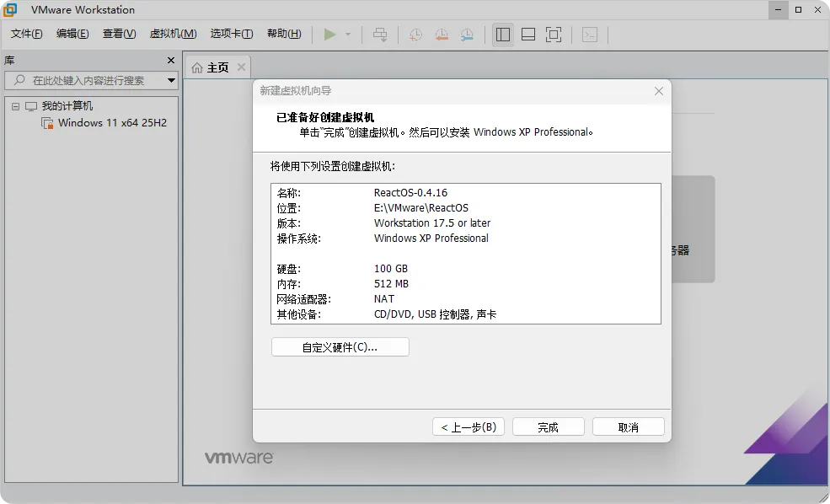Click the NAT network adapter value
This screenshot has height=504, width=830.
coord(384,299)
